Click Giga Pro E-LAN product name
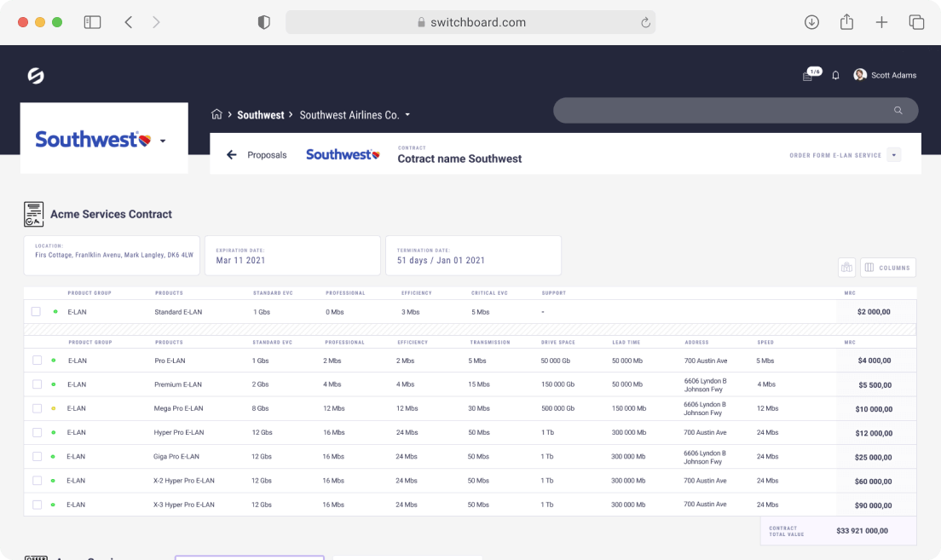Viewport: 941px width, 560px height. click(176, 456)
